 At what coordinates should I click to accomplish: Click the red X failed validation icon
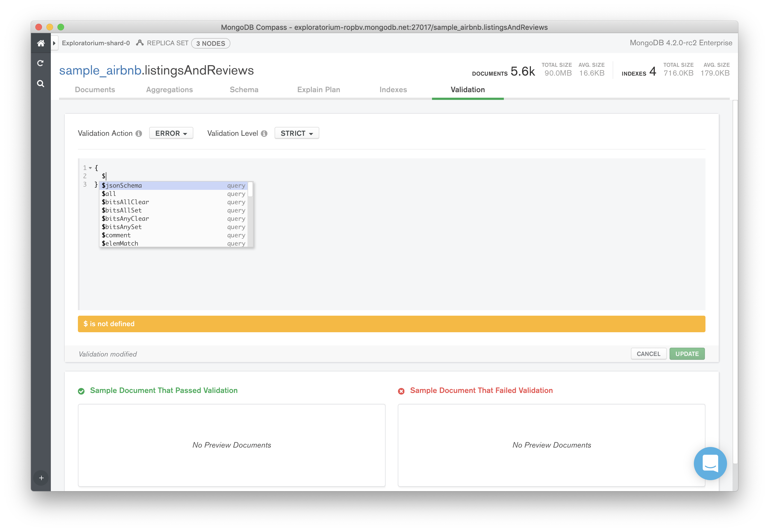(x=401, y=391)
